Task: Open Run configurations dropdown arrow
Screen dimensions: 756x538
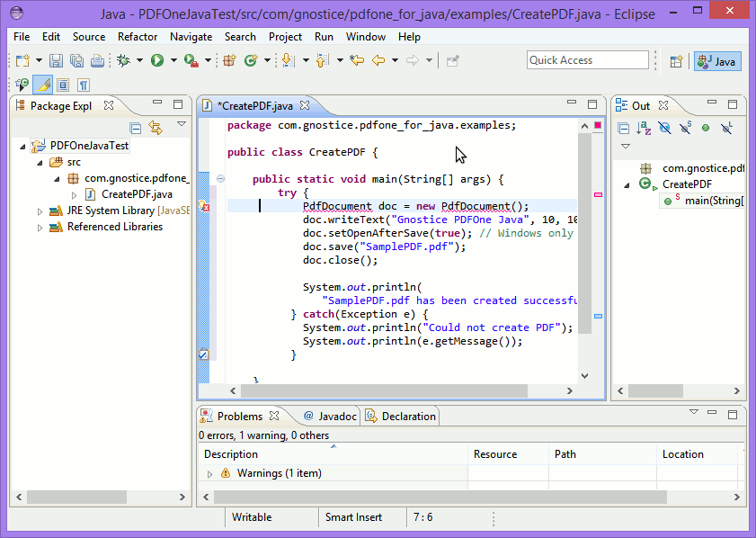Action: (x=173, y=60)
